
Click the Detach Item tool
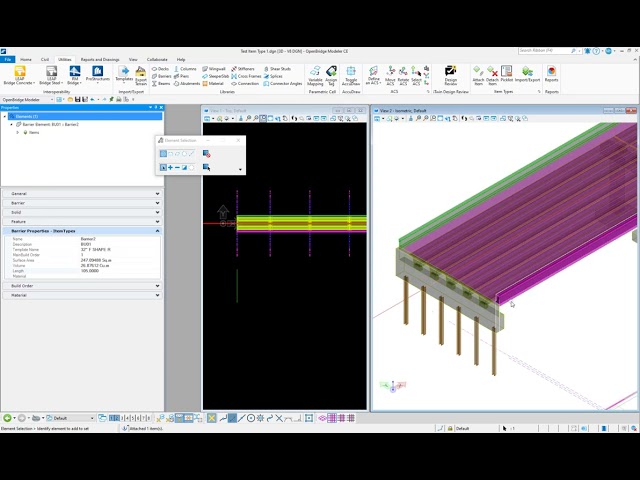coord(492,76)
